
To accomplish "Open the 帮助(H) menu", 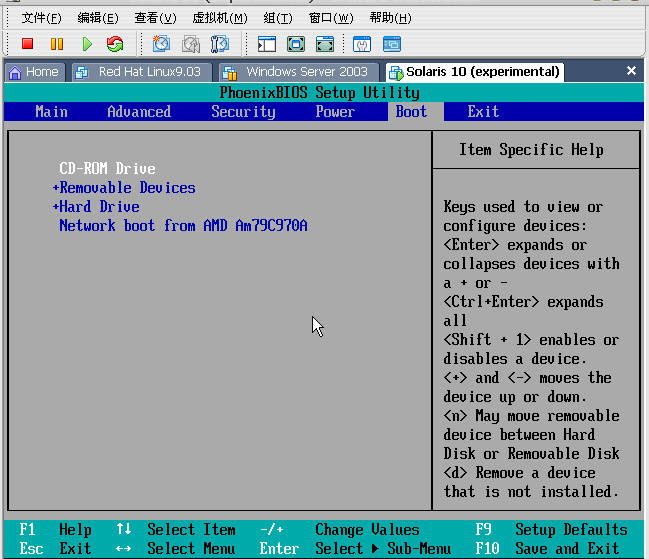I will point(390,18).
